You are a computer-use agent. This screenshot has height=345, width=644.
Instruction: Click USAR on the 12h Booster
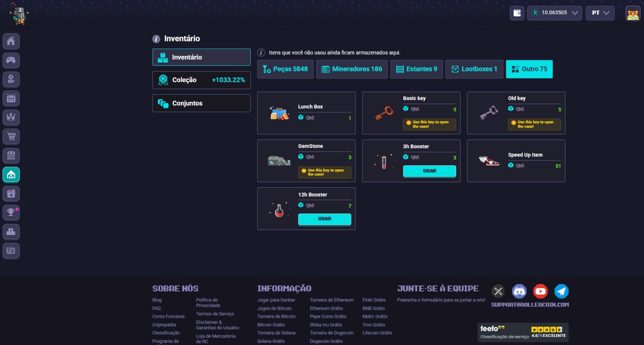pyautogui.click(x=325, y=219)
